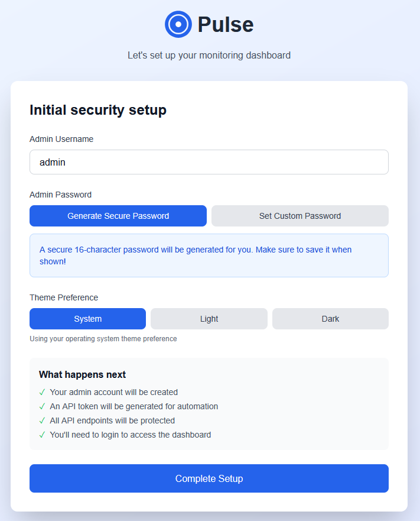This screenshot has width=420, height=521.
Task: Click the Theme Preference label
Action: tap(64, 297)
